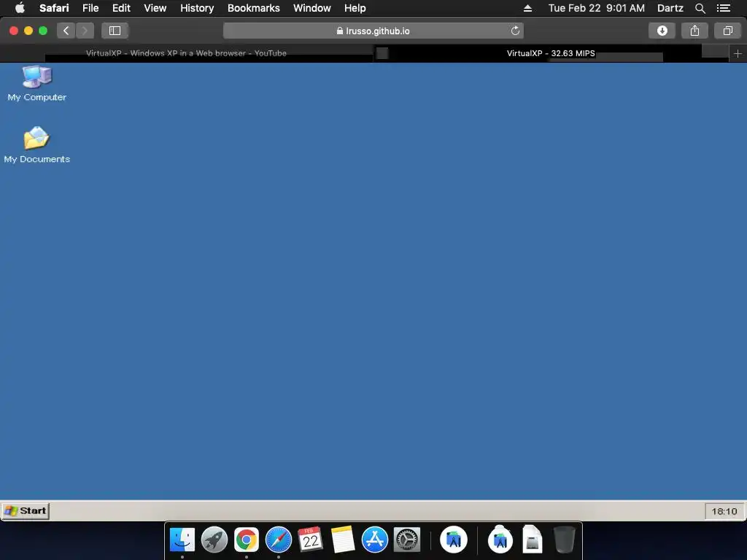Open the Android Studio icon left of the Dock separator
This screenshot has height=560, width=747.
454,540
